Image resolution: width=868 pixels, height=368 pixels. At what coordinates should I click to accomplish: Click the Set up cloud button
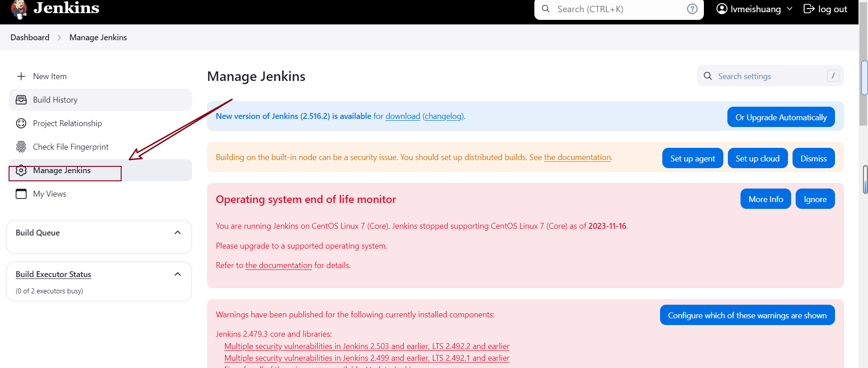point(758,158)
